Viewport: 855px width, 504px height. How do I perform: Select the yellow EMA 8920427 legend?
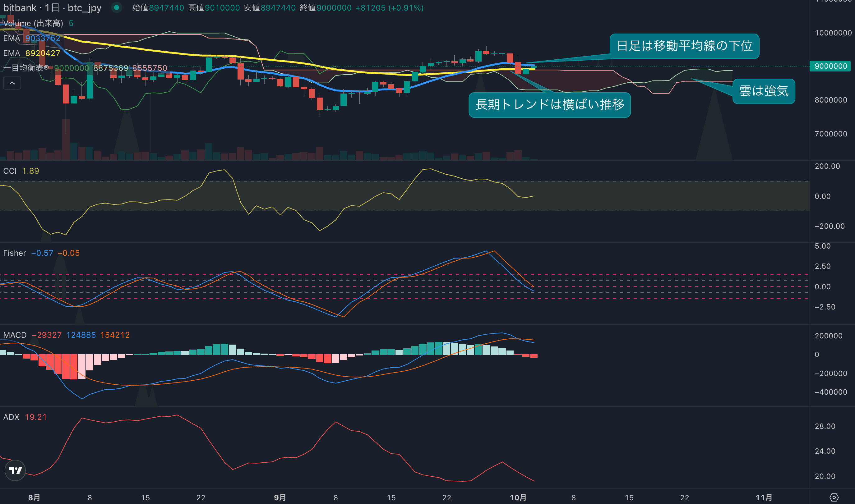[x=31, y=53]
